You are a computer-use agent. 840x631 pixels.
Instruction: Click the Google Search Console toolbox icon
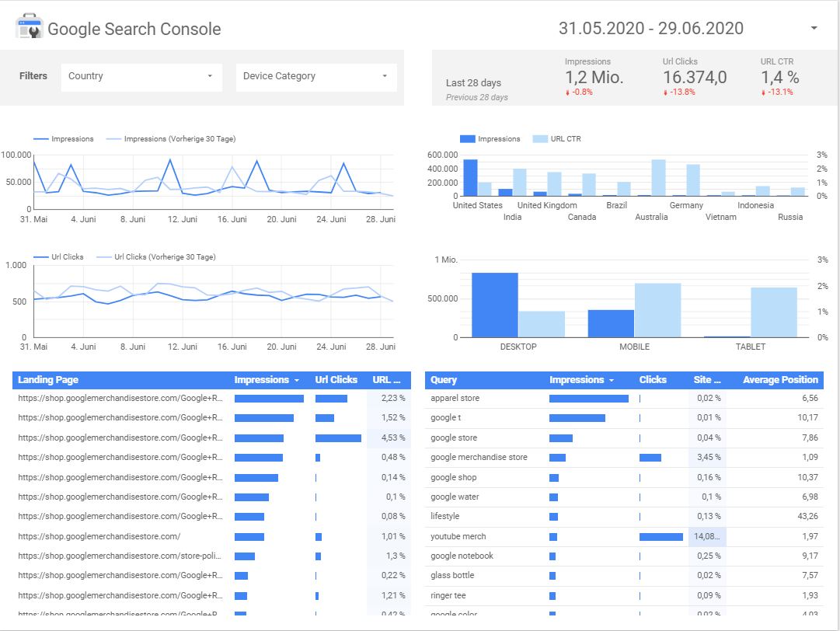(28, 28)
